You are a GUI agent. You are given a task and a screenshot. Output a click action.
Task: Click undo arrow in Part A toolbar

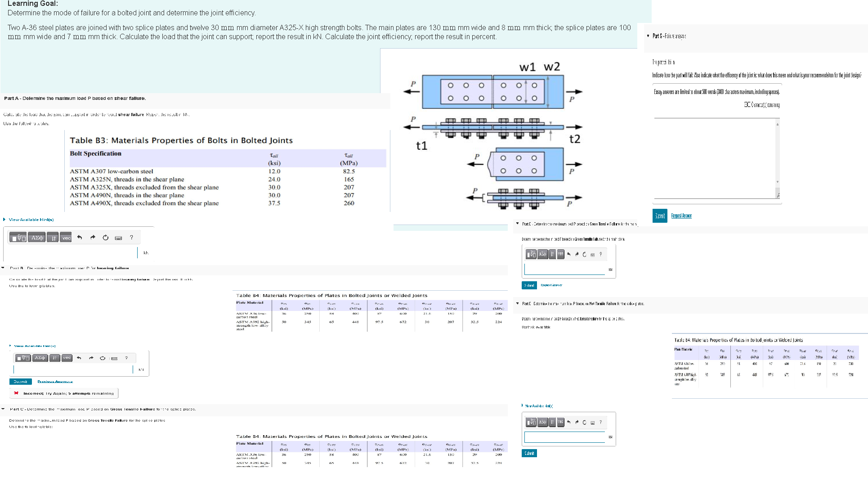coord(80,238)
